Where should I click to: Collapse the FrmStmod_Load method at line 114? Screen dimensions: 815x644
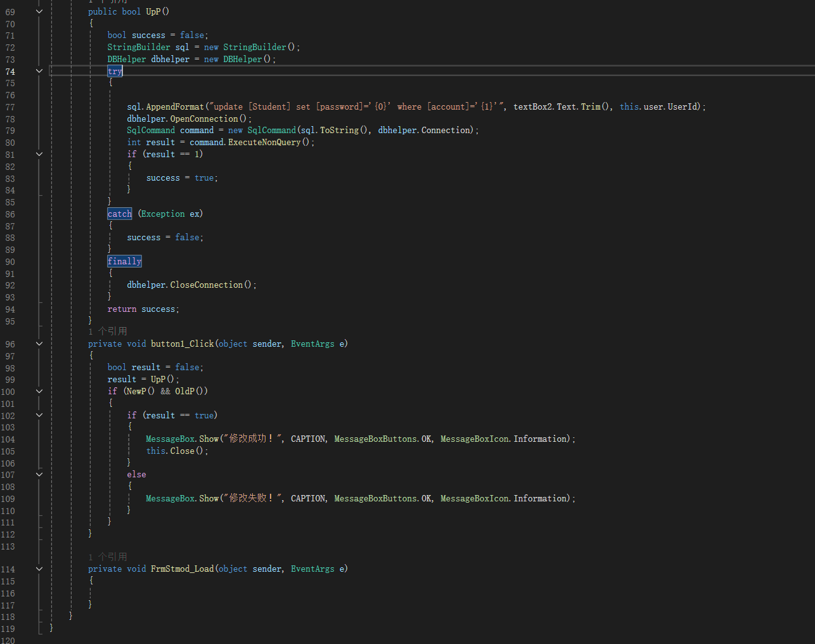point(39,569)
